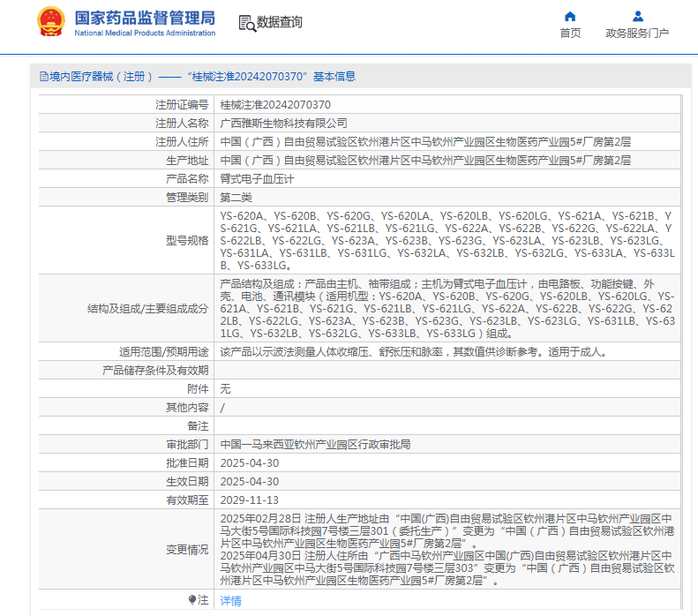Click the 注册人住所 label
The image size is (698, 616).
[182, 142]
